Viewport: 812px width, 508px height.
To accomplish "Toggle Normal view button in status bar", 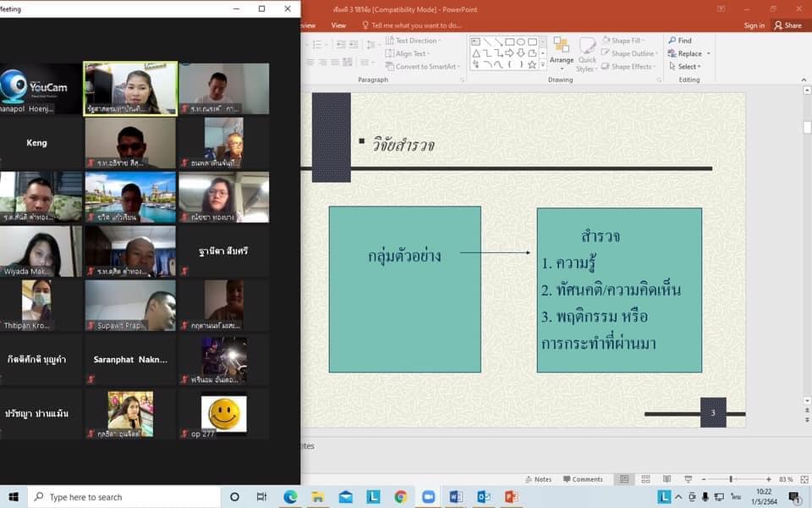I will coord(624,479).
